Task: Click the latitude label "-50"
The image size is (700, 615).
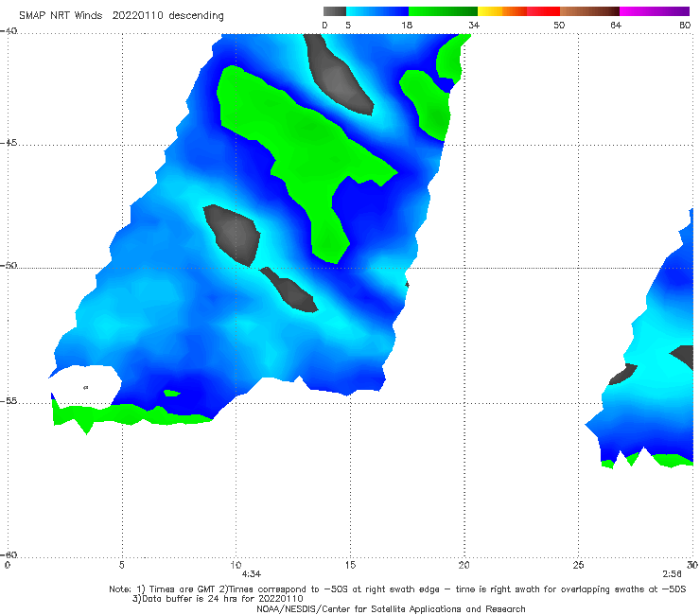Action: click(x=9, y=265)
